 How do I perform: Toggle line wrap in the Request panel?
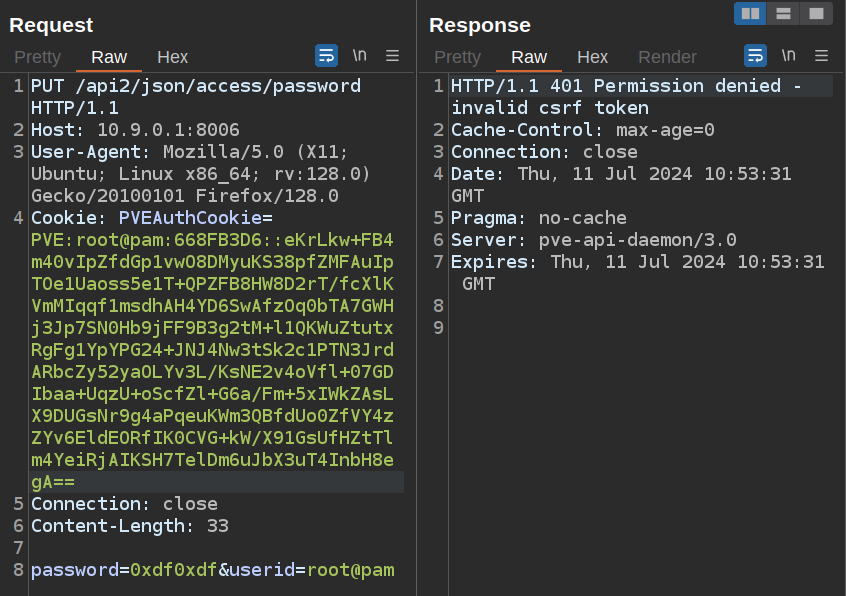click(326, 56)
